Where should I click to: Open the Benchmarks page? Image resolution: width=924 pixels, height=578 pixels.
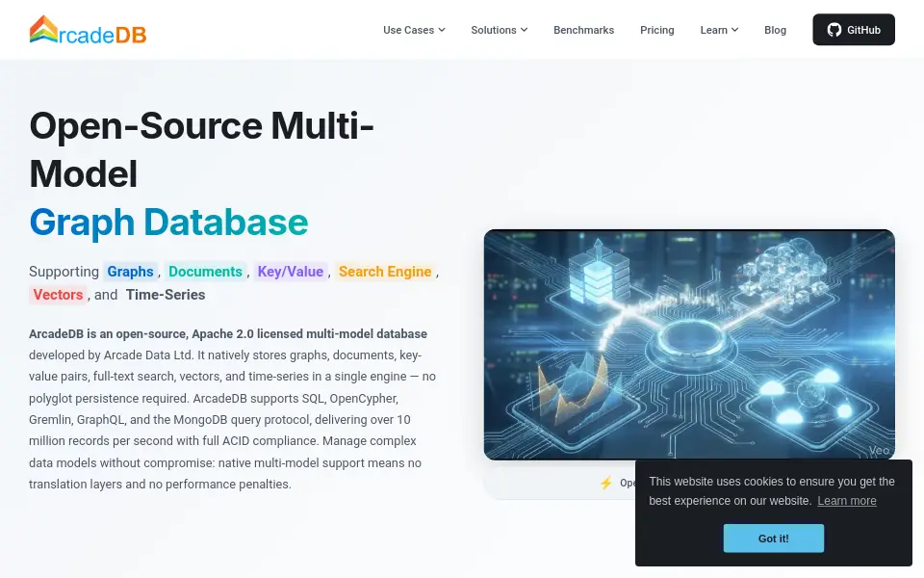[583, 30]
